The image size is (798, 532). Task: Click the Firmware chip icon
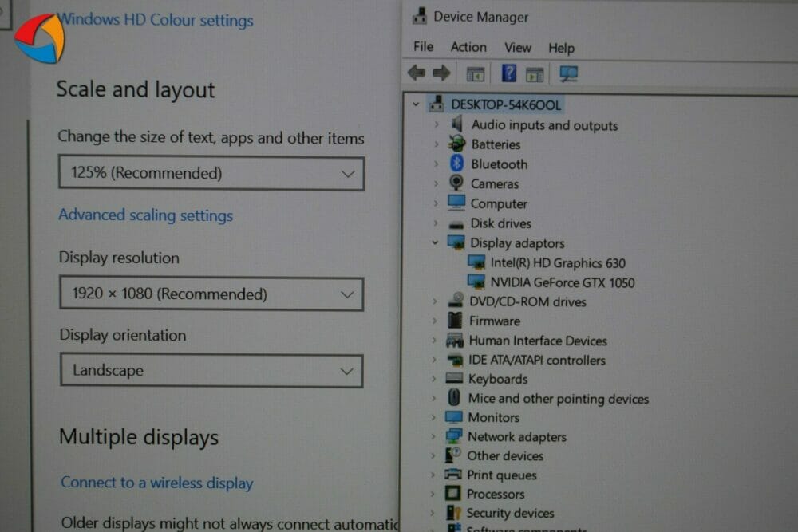[x=455, y=320]
